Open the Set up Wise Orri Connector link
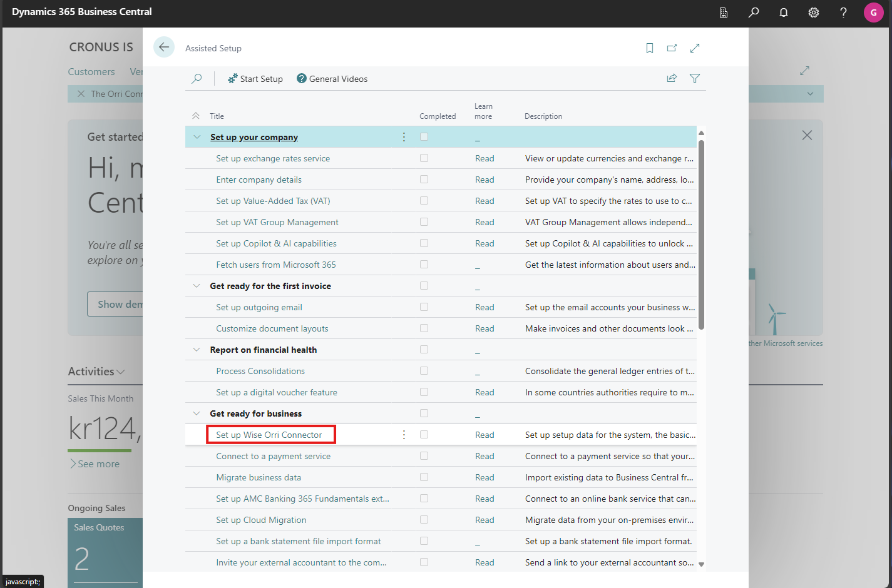Screen dimensions: 892x588 (269, 435)
